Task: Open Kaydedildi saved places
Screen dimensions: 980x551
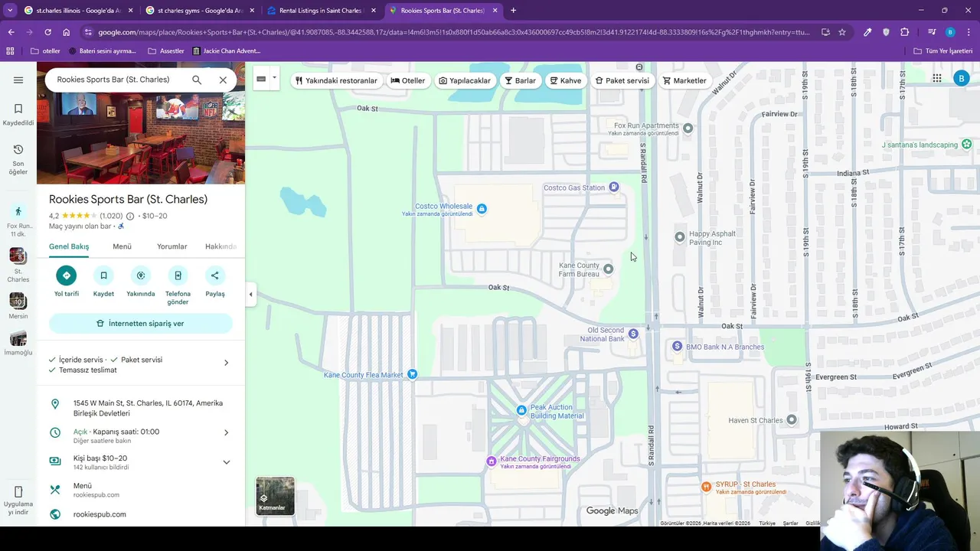Action: tap(18, 114)
